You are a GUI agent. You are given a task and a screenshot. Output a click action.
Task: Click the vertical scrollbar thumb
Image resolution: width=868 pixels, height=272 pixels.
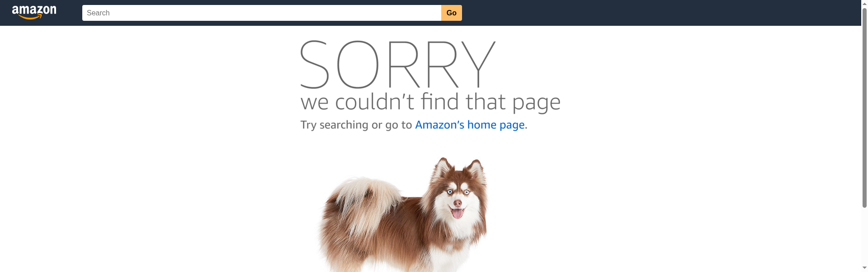click(864, 107)
